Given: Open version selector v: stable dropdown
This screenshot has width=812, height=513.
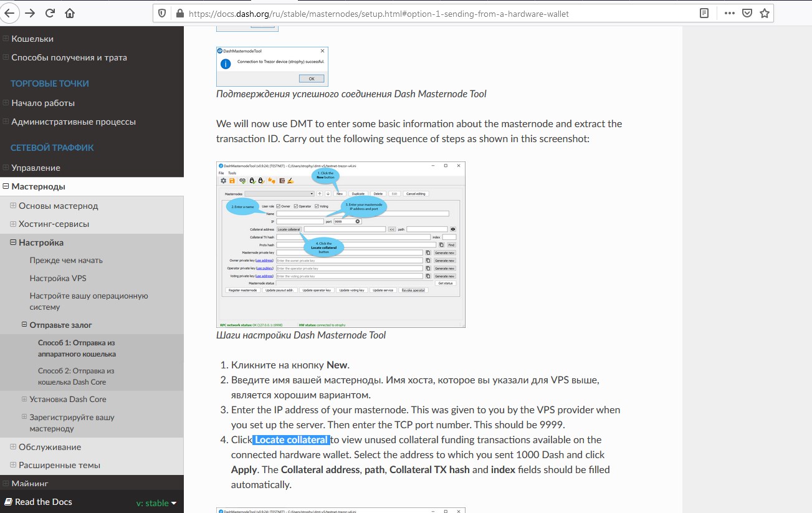Looking at the screenshot, I should click(x=156, y=503).
